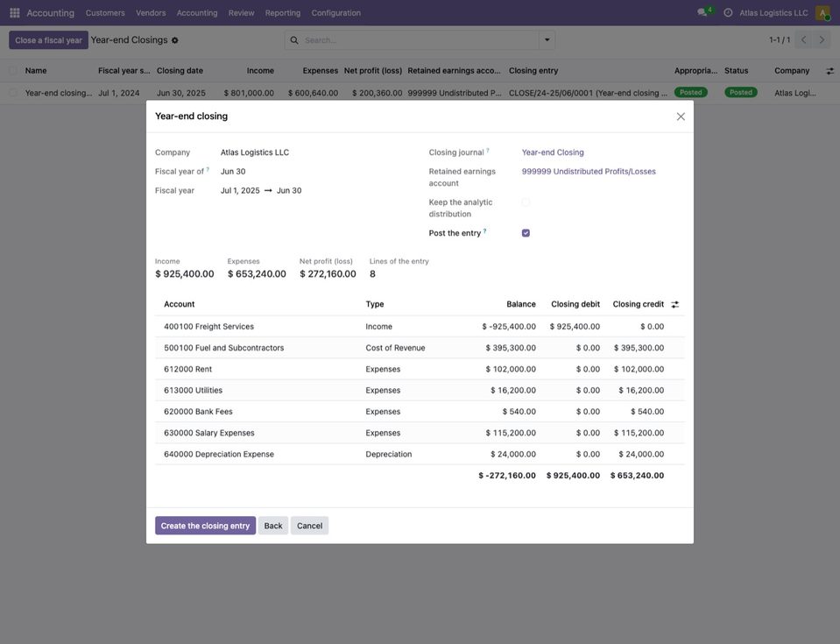Open the Reporting menu
Screen dimensions: 840x644
[x=283, y=13]
